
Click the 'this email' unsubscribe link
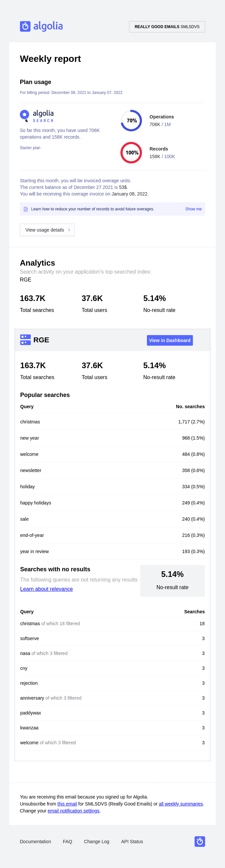[67, 804]
